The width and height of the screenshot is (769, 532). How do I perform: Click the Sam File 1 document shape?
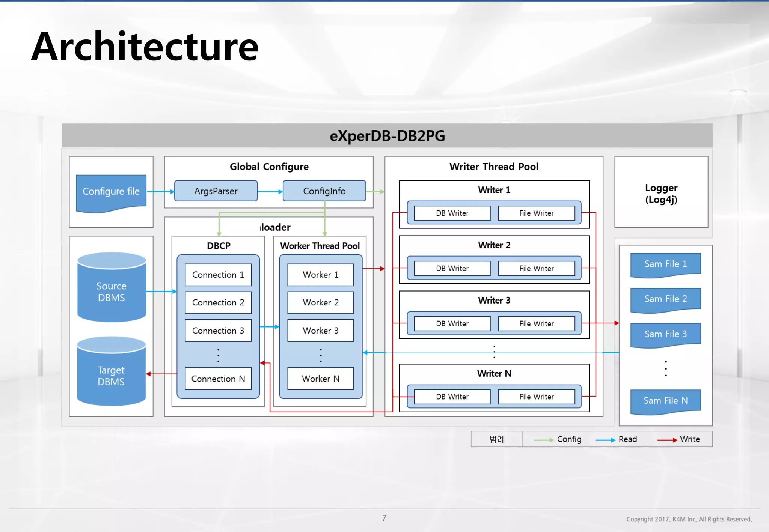click(x=665, y=264)
